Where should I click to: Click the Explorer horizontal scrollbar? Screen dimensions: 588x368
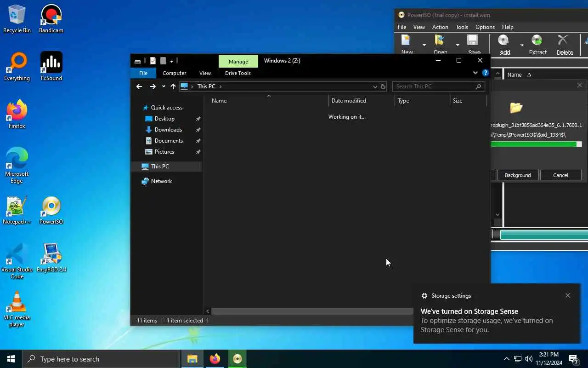pos(312,311)
